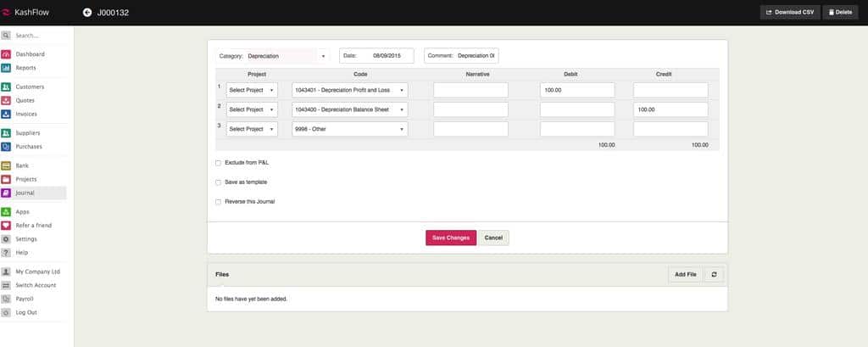The image size is (868, 347).
Task: Click the Payroll icon in the sidebar
Action: [x=6, y=299]
